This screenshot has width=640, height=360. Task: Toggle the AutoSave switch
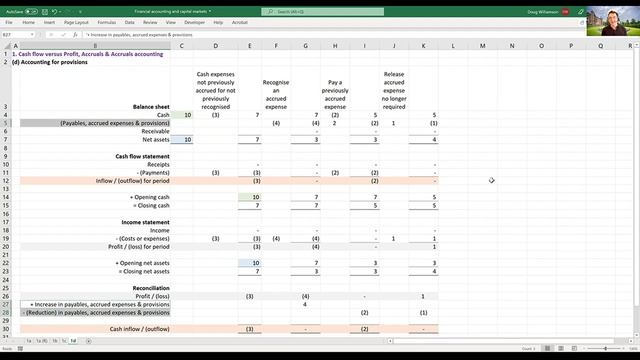(x=31, y=12)
